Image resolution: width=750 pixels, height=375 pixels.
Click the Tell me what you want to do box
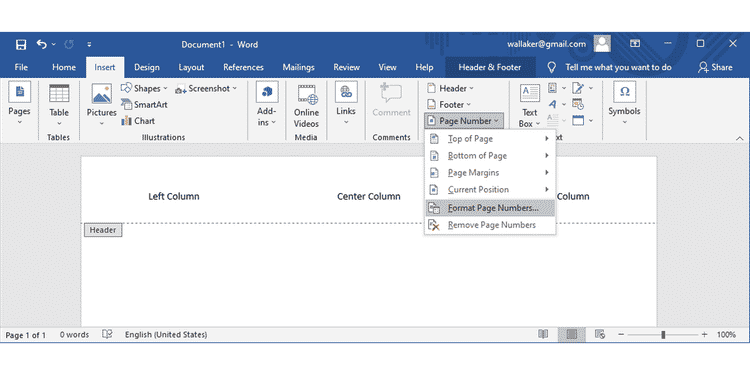point(618,67)
